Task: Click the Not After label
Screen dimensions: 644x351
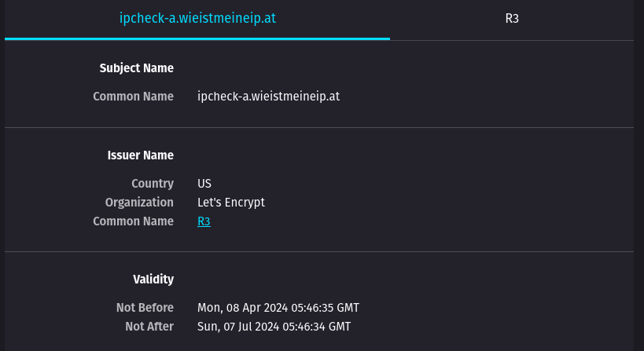Action: pos(149,327)
